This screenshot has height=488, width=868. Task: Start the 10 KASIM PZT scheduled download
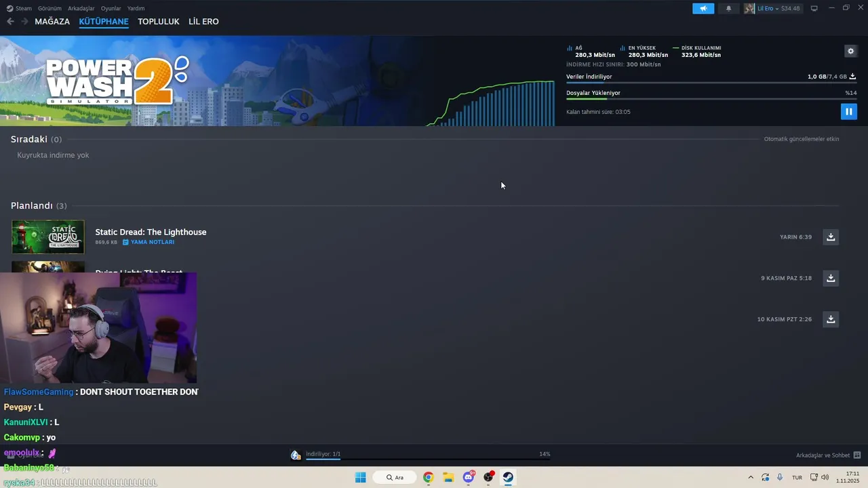(x=831, y=319)
